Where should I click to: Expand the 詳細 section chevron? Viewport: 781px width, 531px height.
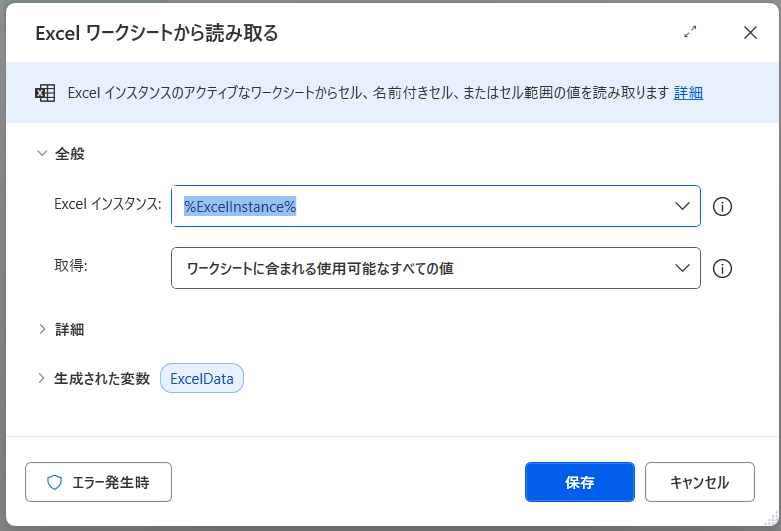click(x=41, y=329)
